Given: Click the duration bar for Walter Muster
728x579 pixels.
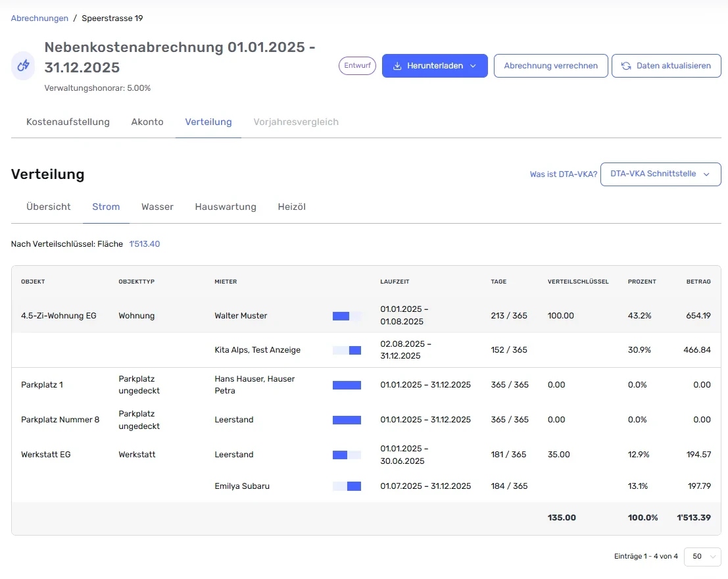Looking at the screenshot, I should click(347, 316).
